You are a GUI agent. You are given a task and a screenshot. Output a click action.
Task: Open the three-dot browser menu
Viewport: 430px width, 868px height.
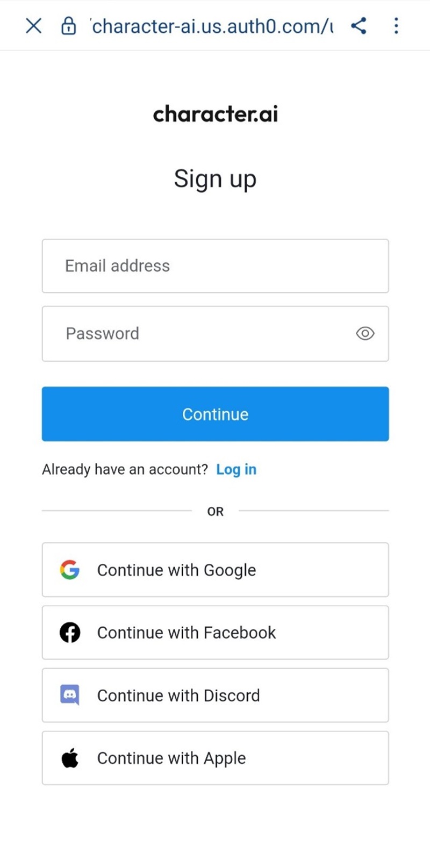[396, 25]
